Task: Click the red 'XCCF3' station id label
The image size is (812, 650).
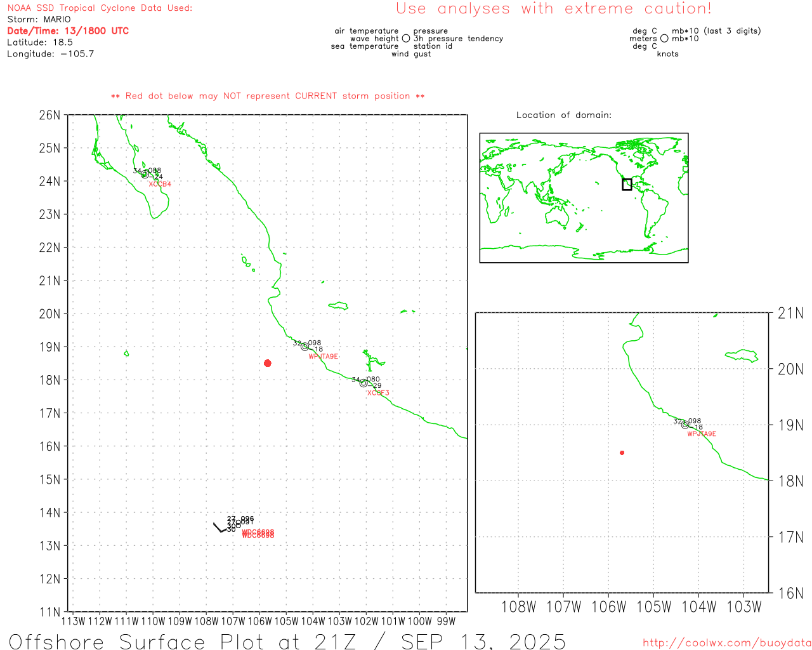Action: (378, 393)
